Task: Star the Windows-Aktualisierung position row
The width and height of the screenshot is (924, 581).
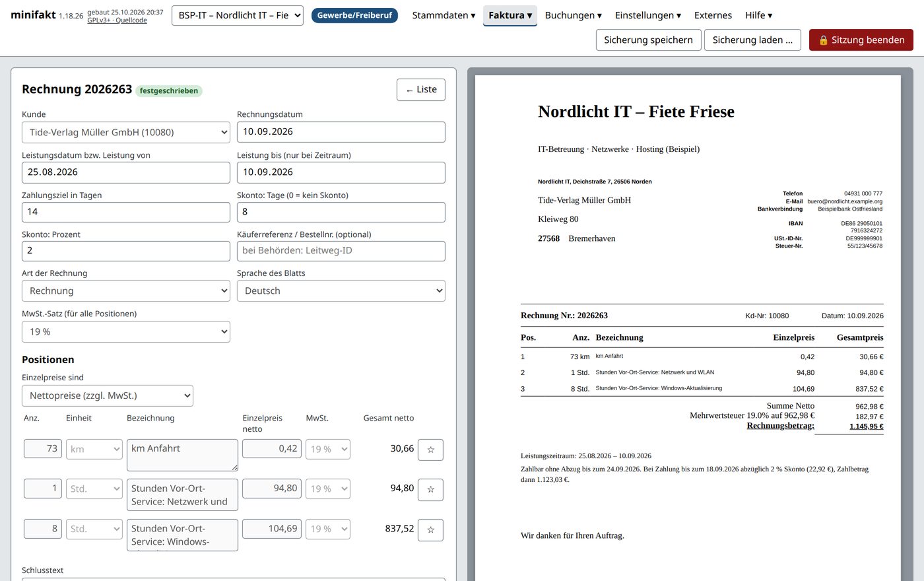Action: [x=430, y=530]
